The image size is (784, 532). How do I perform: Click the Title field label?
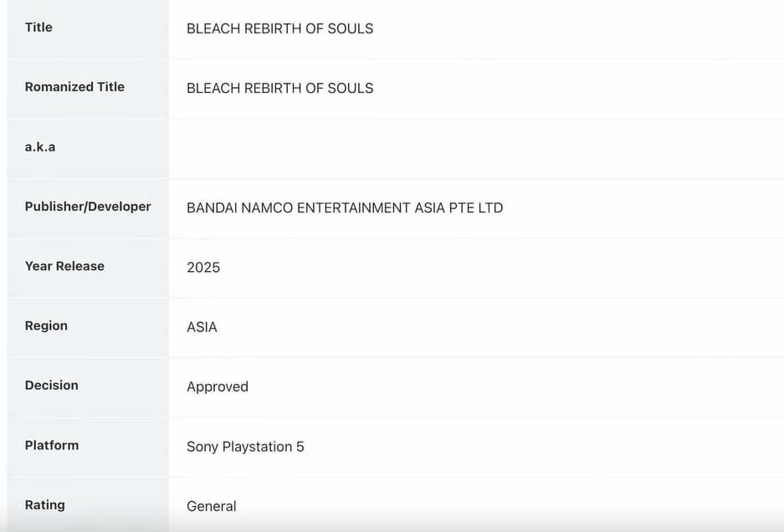tap(38, 28)
